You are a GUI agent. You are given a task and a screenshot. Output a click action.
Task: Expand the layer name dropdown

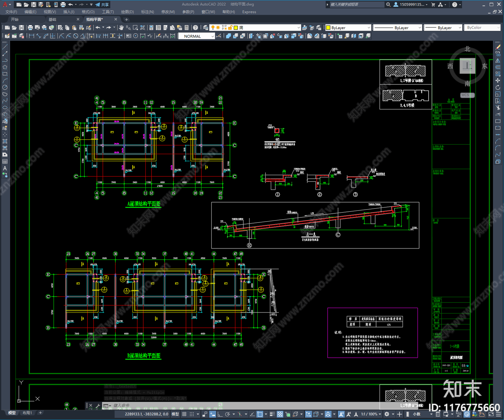tap(299, 28)
